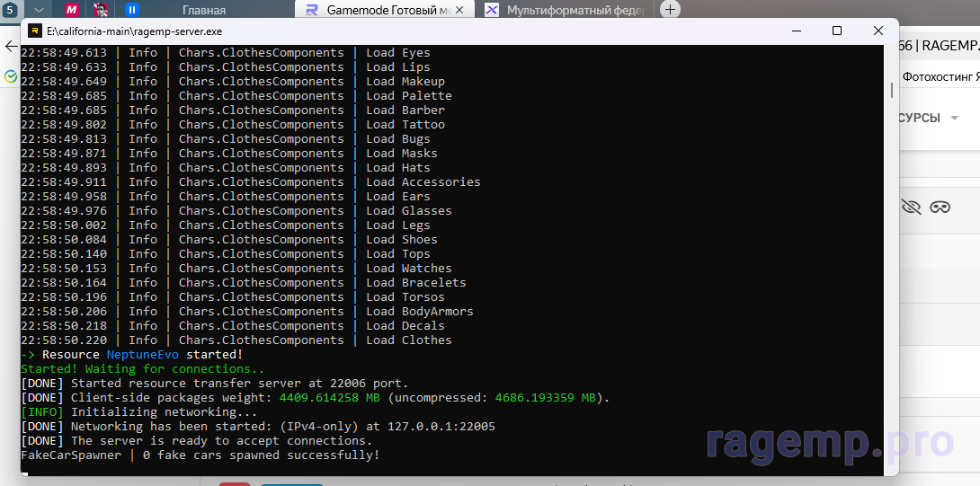Click the gamepad mask icon
The width and height of the screenshot is (980, 486).
click(940, 207)
